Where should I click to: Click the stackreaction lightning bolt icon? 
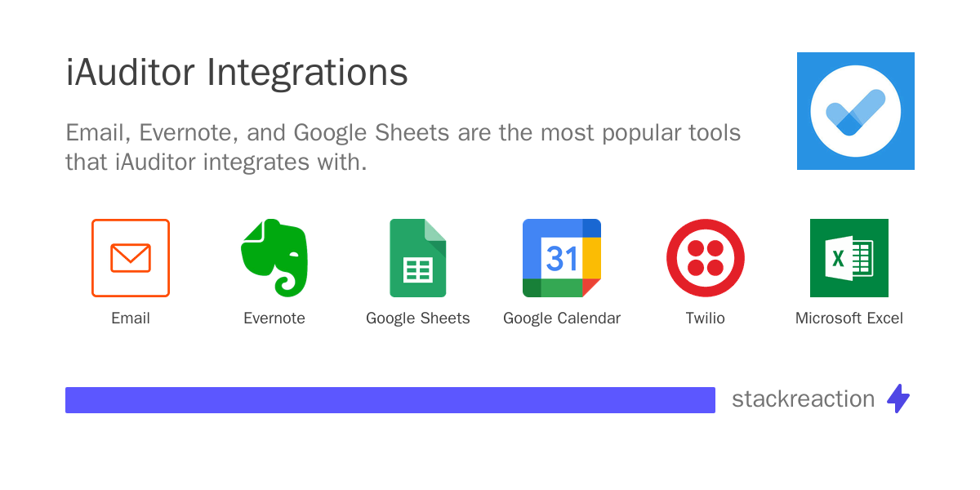[x=898, y=399]
